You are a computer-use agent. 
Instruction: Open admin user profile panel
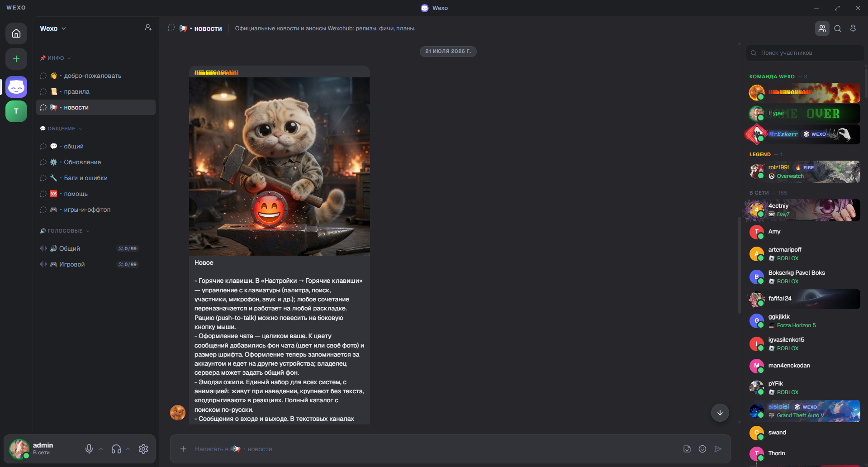43,449
